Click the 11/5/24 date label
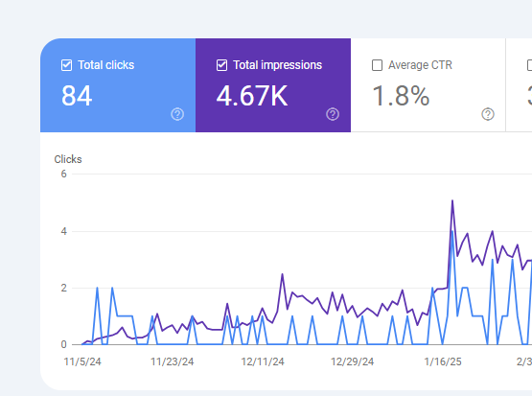Screen dimensions: 532x396 coord(82,361)
